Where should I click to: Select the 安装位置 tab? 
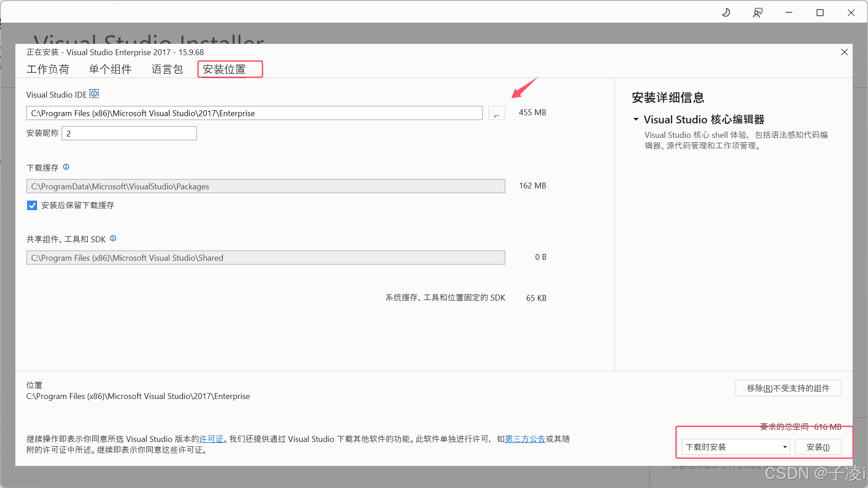(224, 69)
